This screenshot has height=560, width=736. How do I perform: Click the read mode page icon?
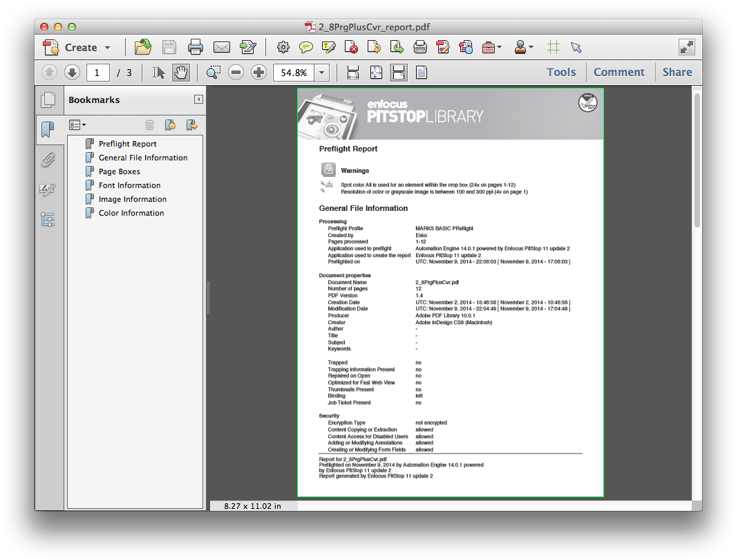[422, 73]
